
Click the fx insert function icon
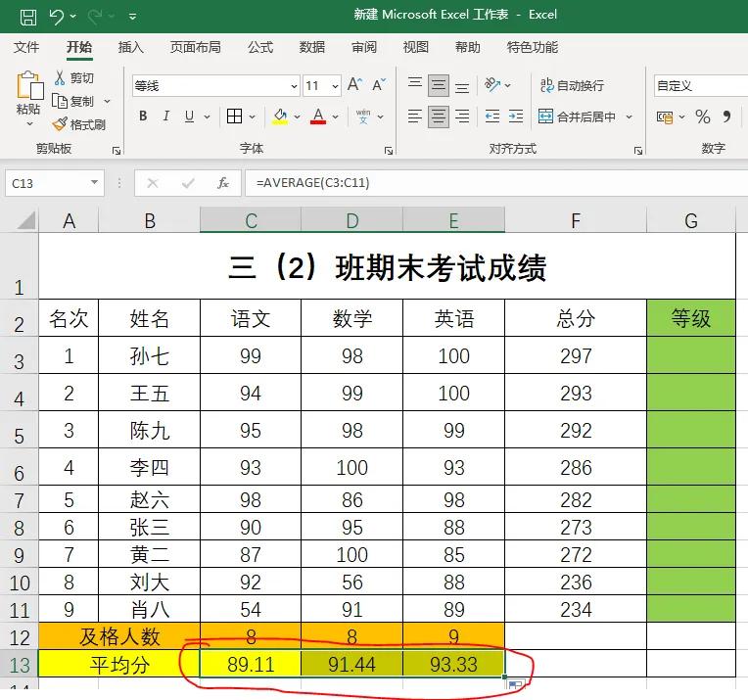[223, 183]
